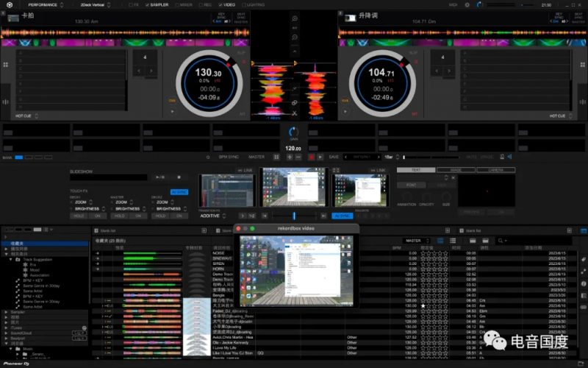This screenshot has width=588, height=368.
Task: Open the 2Deck Vertical layout dropdown
Action: (96, 5)
